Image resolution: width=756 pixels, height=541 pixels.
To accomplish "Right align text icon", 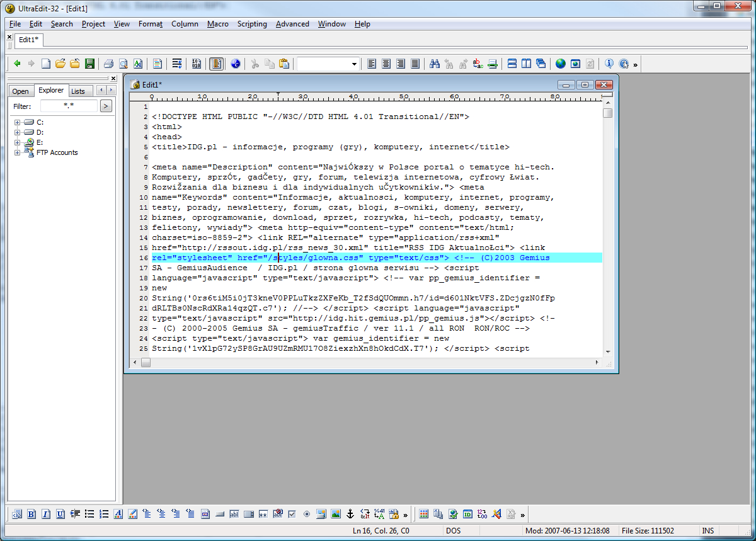I will (x=401, y=64).
